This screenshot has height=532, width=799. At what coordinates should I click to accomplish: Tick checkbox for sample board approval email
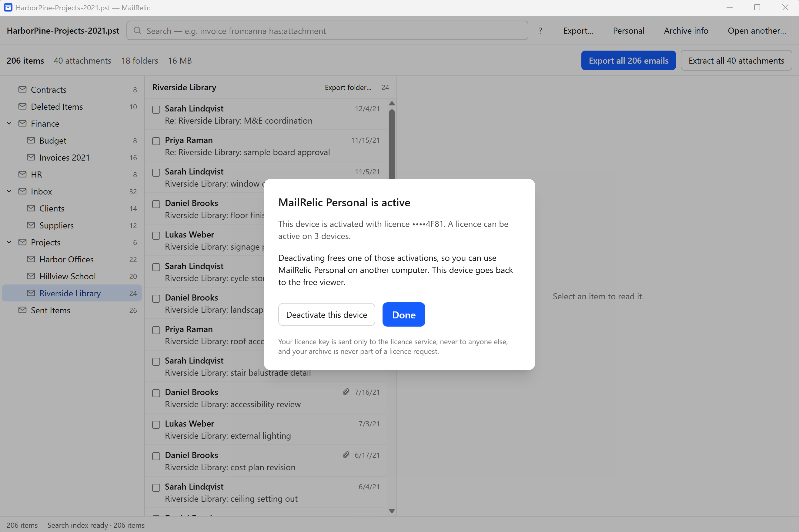point(156,141)
